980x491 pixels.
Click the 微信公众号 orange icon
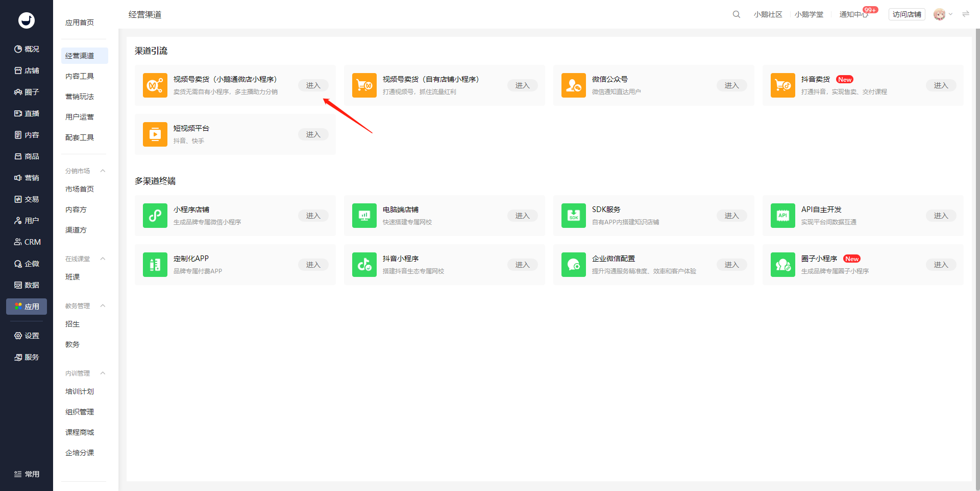point(573,85)
